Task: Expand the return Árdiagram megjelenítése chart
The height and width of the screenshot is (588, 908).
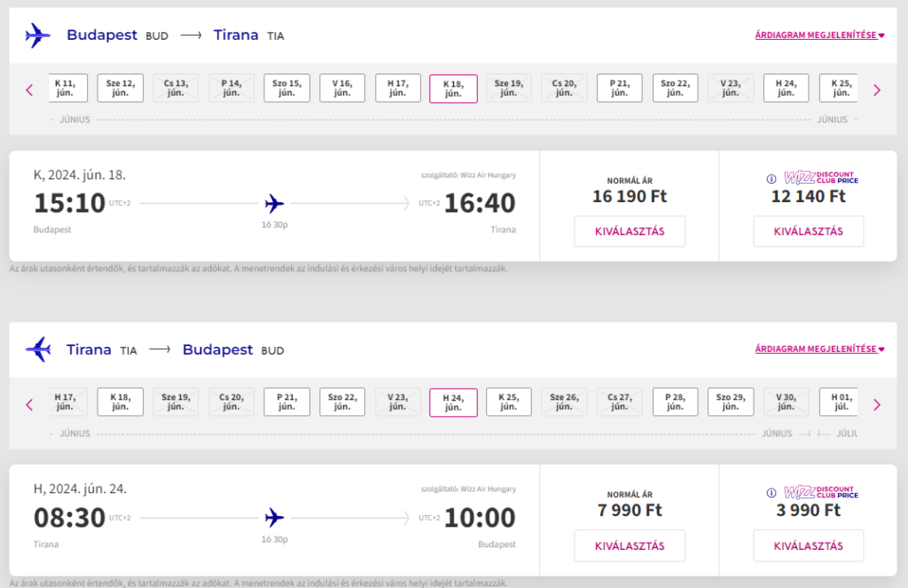Action: [819, 349]
